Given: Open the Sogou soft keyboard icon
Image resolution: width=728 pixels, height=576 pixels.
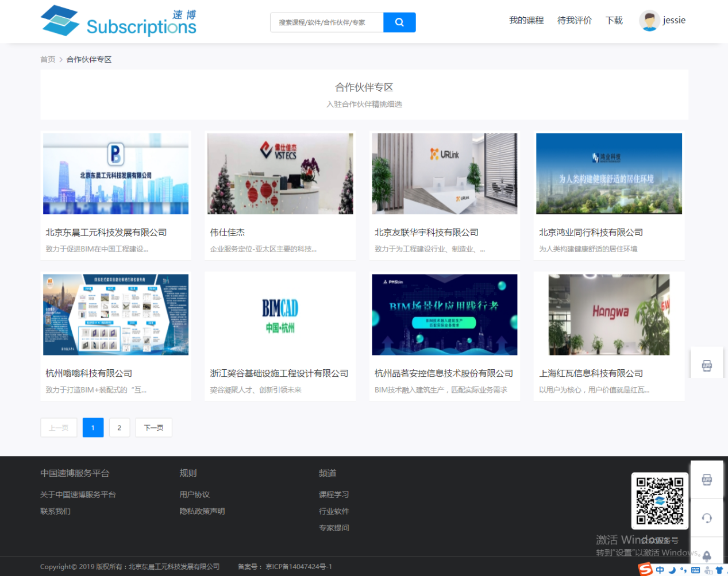Looking at the screenshot, I should coord(695,570).
